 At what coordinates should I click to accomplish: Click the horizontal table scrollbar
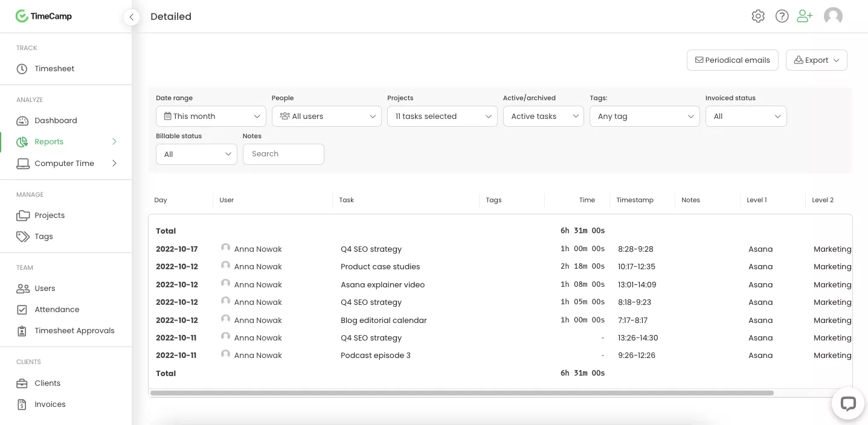click(461, 393)
